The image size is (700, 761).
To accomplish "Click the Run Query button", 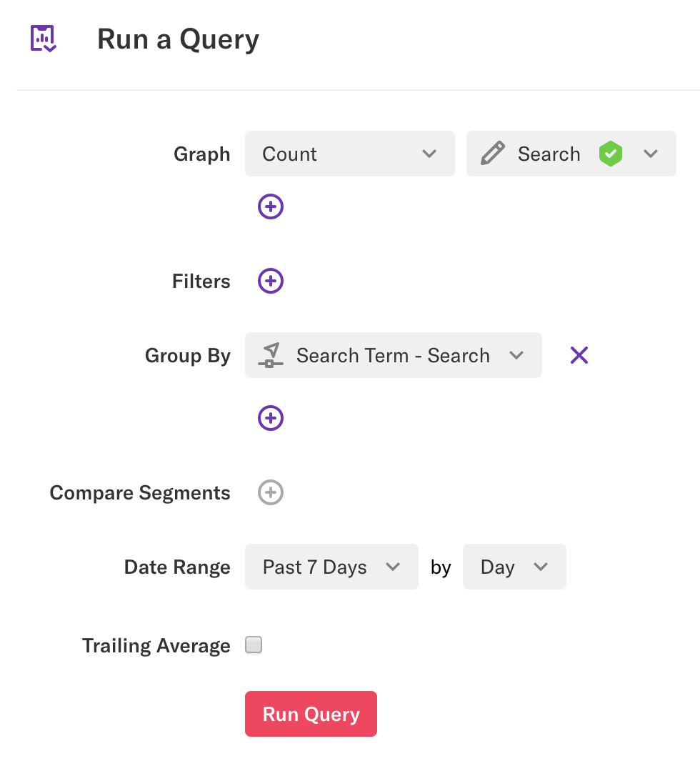I will tap(311, 713).
